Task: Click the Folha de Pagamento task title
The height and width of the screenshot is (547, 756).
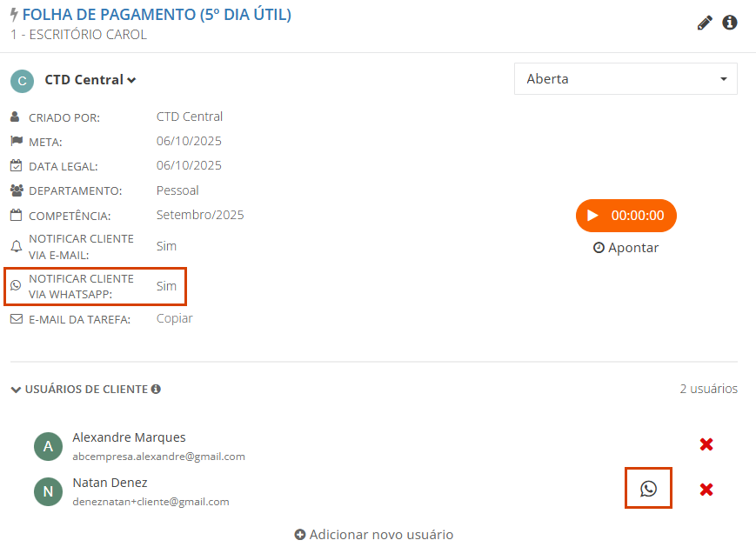Action: 157,15
